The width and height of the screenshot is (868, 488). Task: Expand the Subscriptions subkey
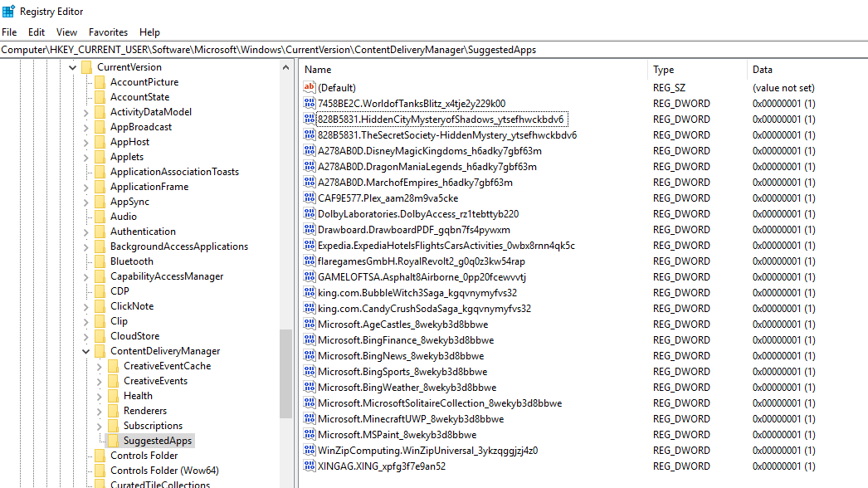[x=99, y=426]
